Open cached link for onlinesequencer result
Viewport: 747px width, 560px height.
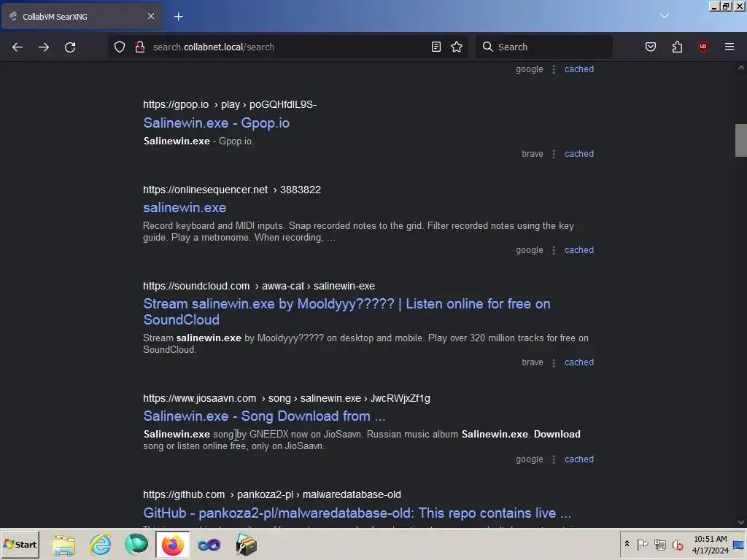(x=578, y=250)
